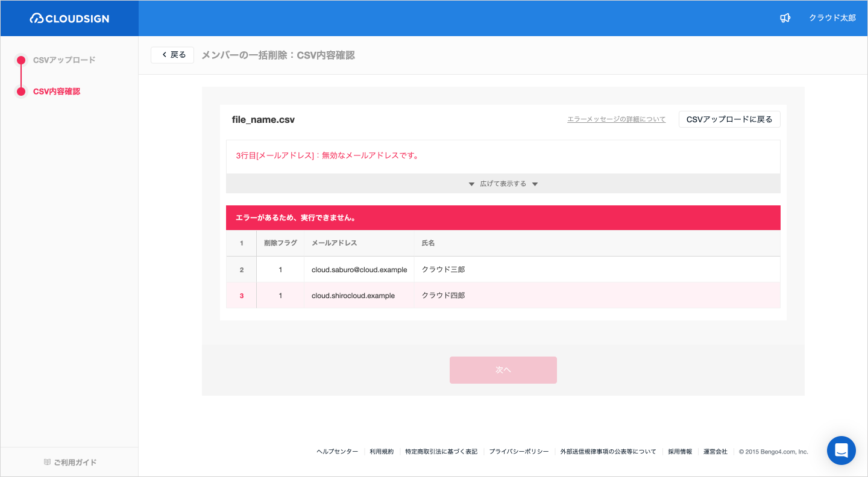Image resolution: width=868 pixels, height=477 pixels.
Task: Click the page title メンバーの一括削除
Action: point(278,55)
